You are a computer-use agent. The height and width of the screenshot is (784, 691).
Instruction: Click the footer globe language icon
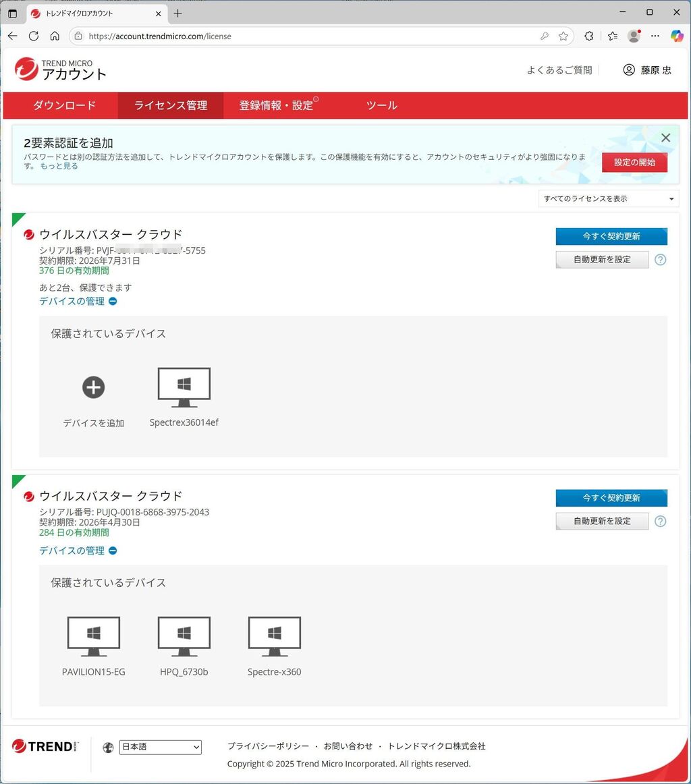tap(108, 748)
